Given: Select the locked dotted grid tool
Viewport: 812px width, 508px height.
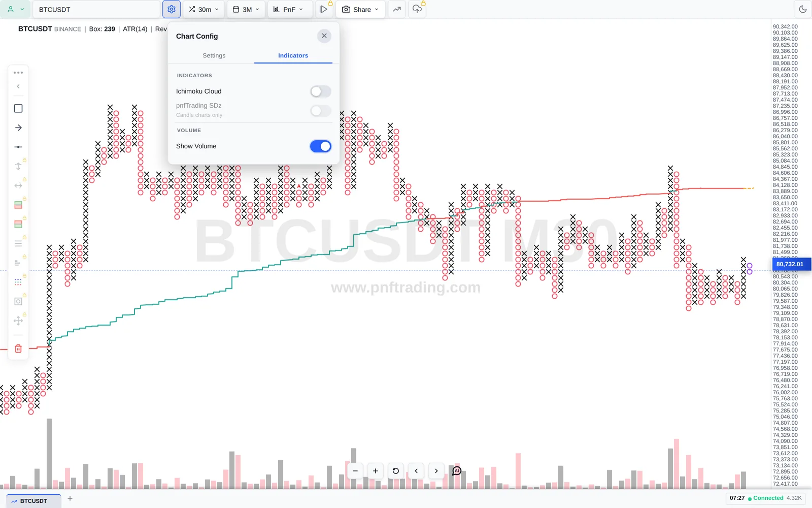Looking at the screenshot, I should (18, 282).
